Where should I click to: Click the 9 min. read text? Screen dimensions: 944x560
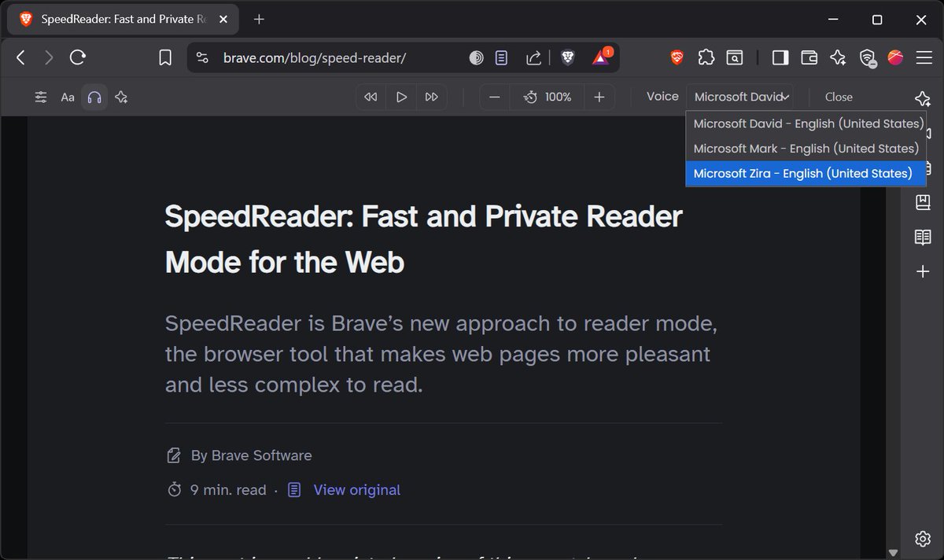tap(228, 490)
